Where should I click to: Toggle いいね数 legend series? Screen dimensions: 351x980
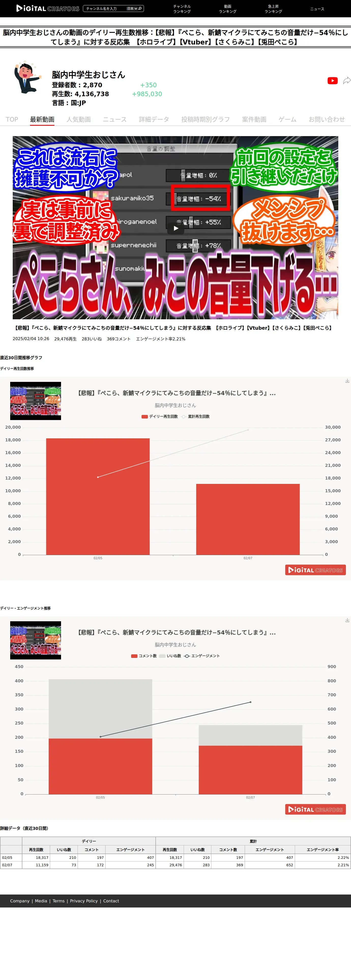tap(170, 656)
